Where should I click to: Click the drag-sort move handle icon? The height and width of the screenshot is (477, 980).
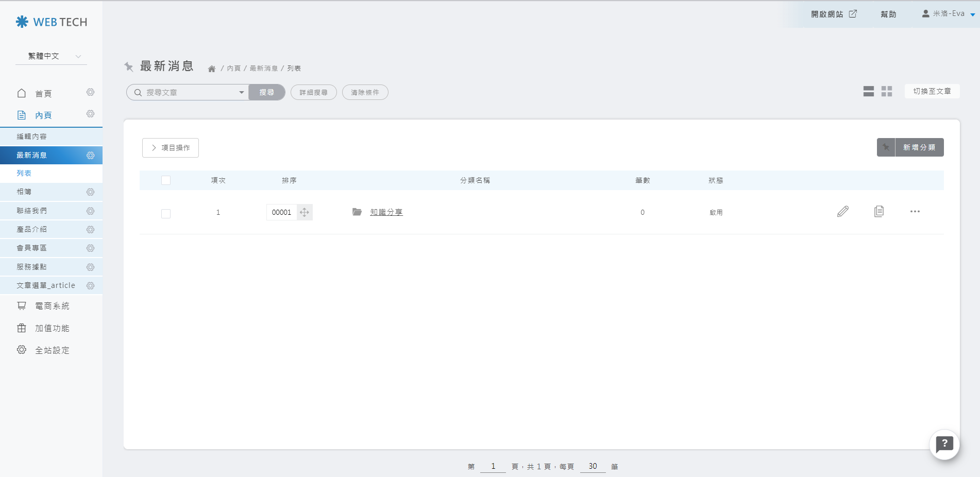point(305,212)
